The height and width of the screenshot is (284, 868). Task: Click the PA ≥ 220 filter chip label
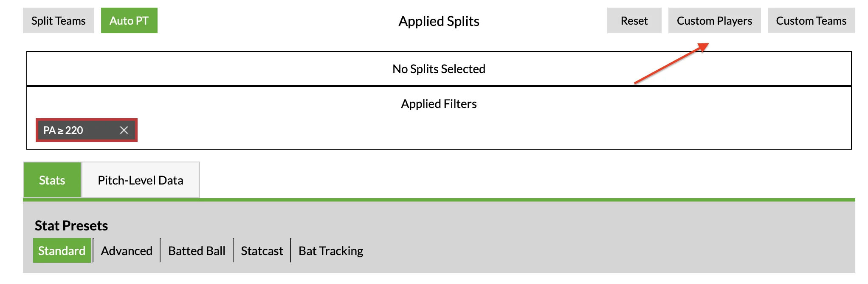(63, 130)
